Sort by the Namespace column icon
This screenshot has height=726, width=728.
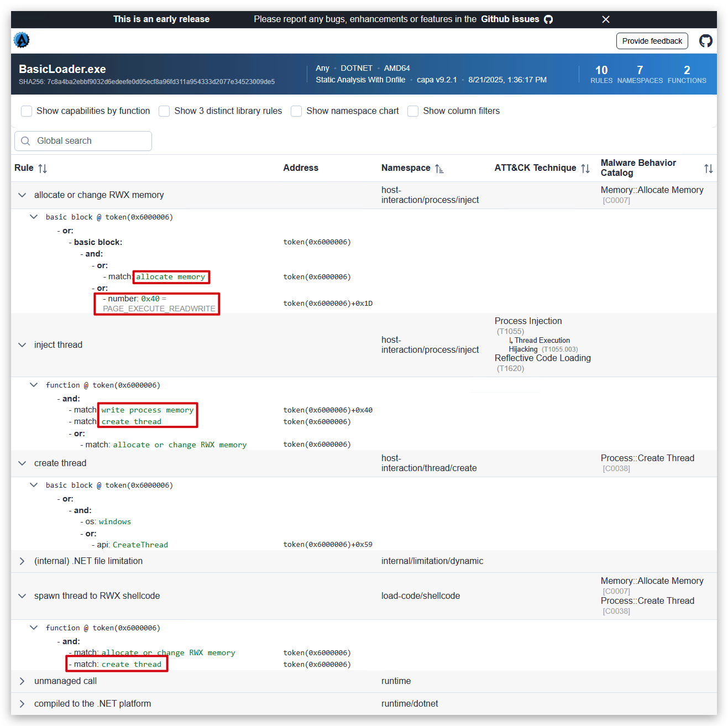(439, 168)
